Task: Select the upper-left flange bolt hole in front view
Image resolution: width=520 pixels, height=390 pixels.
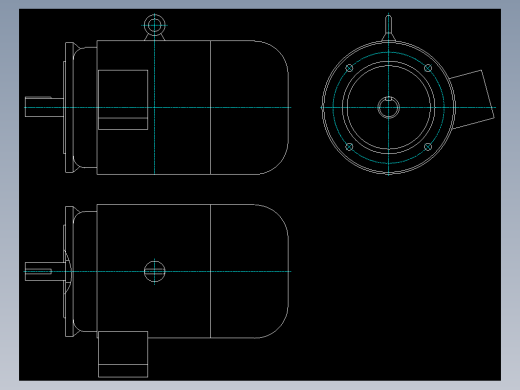Action: pos(349,68)
